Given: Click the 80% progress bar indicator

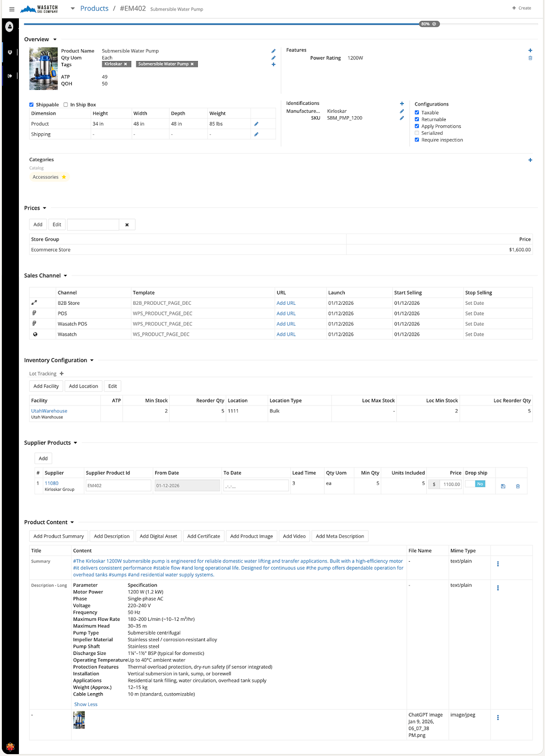Looking at the screenshot, I should 429,24.
